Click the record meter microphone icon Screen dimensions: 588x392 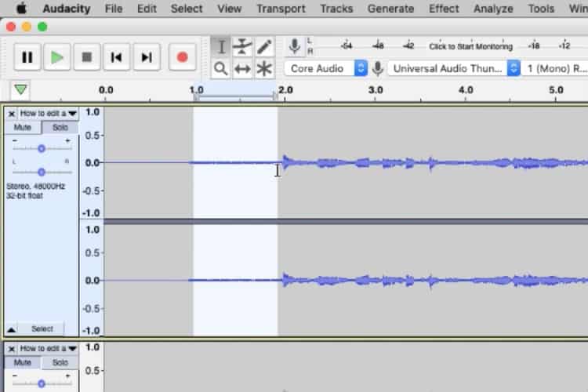point(294,46)
